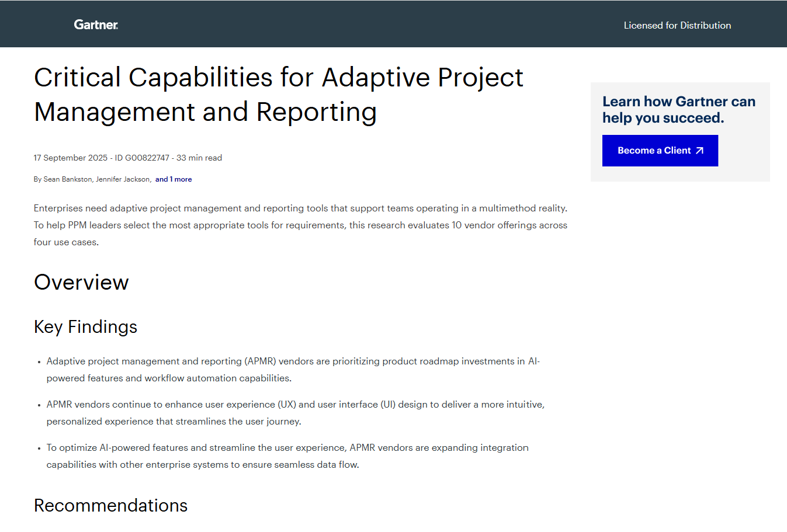The width and height of the screenshot is (787, 532).
Task: Click the article summary paragraph
Action: (x=300, y=225)
